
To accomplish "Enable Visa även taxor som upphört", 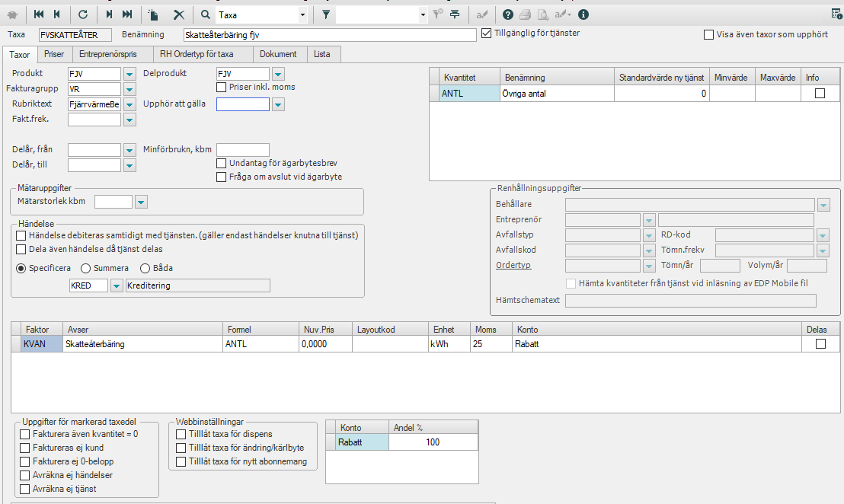I will (709, 34).
